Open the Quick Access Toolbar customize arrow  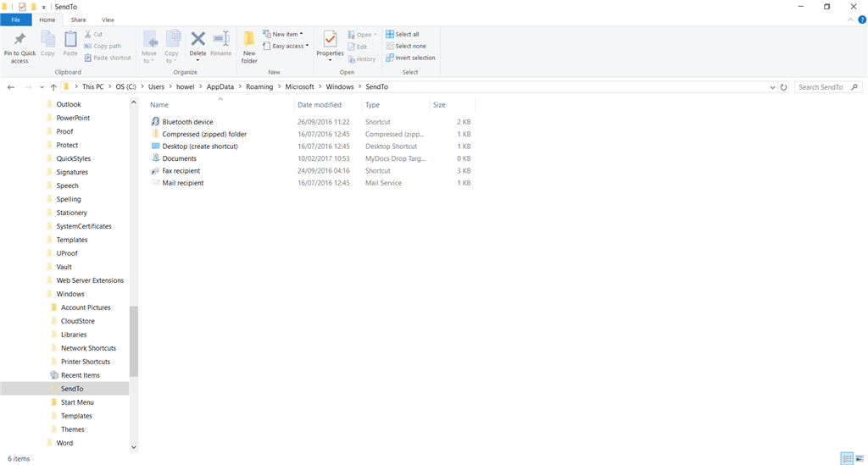click(44, 7)
